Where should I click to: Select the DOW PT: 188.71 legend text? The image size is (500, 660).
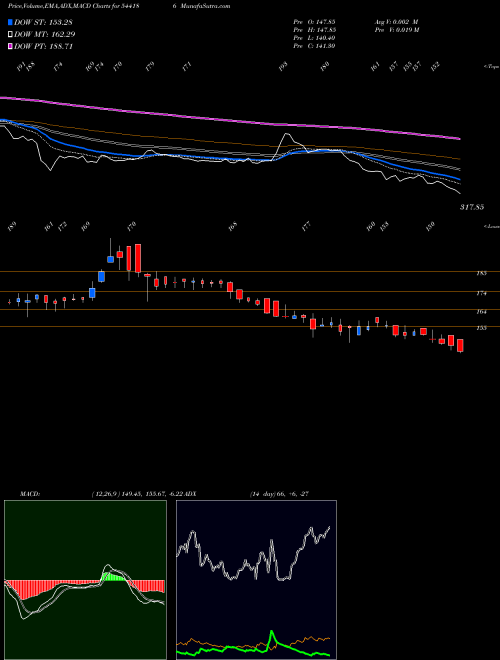point(44,46)
